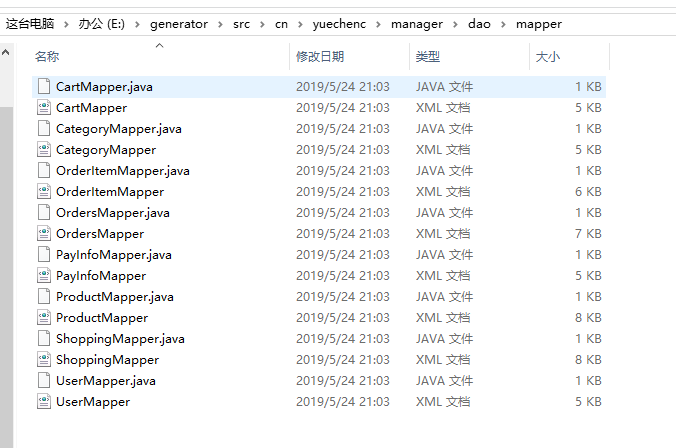Select the ShoppingMapper.java file name
Image resolution: width=676 pixels, height=448 pixels.
[120, 339]
